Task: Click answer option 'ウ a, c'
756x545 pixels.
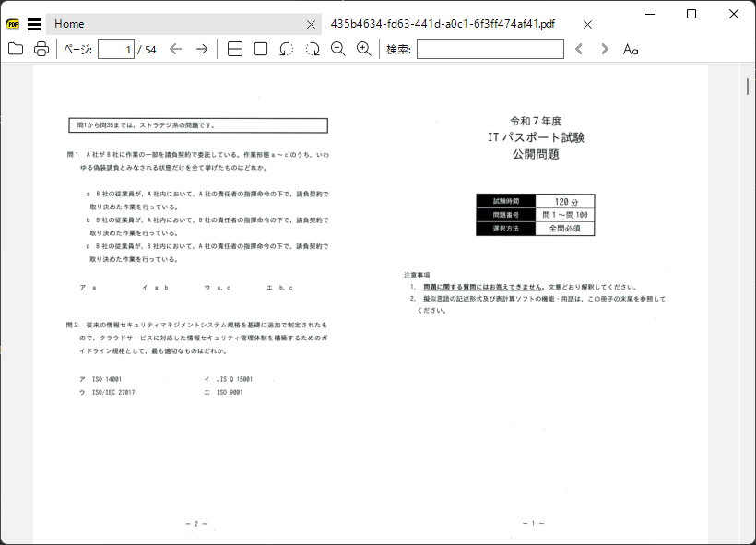Action: pyautogui.click(x=218, y=288)
